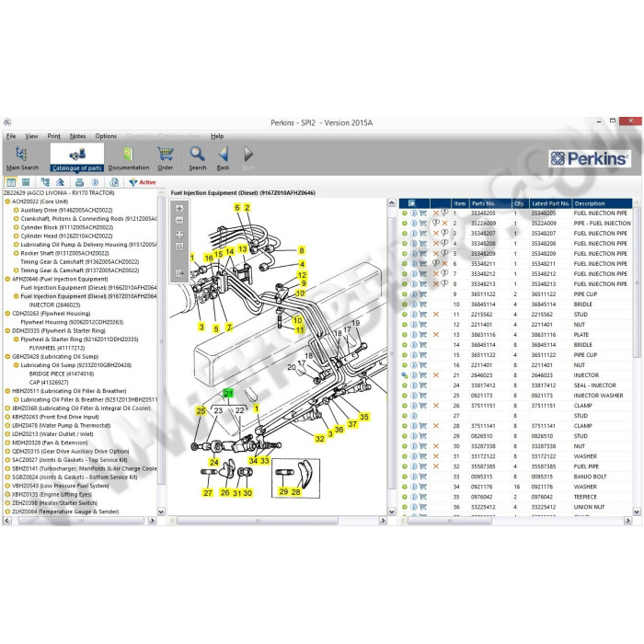Open the View menu
Viewport: 644px width, 644px height.
pyautogui.click(x=31, y=136)
